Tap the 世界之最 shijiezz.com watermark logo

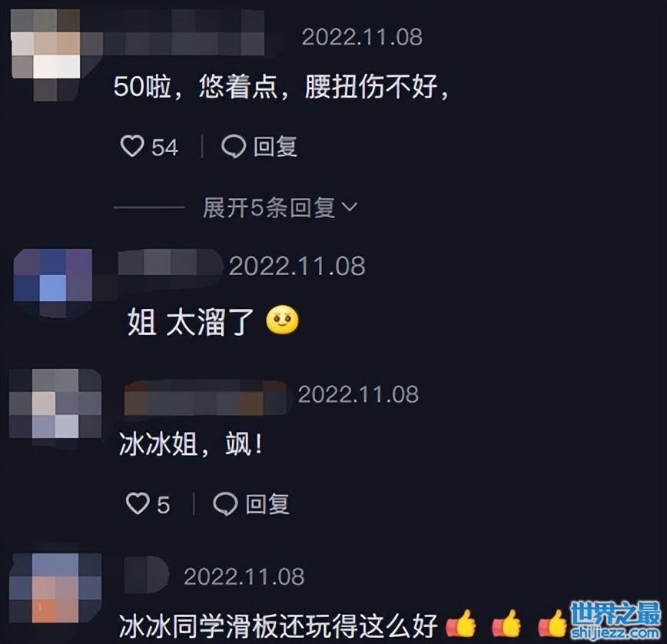pos(615,620)
